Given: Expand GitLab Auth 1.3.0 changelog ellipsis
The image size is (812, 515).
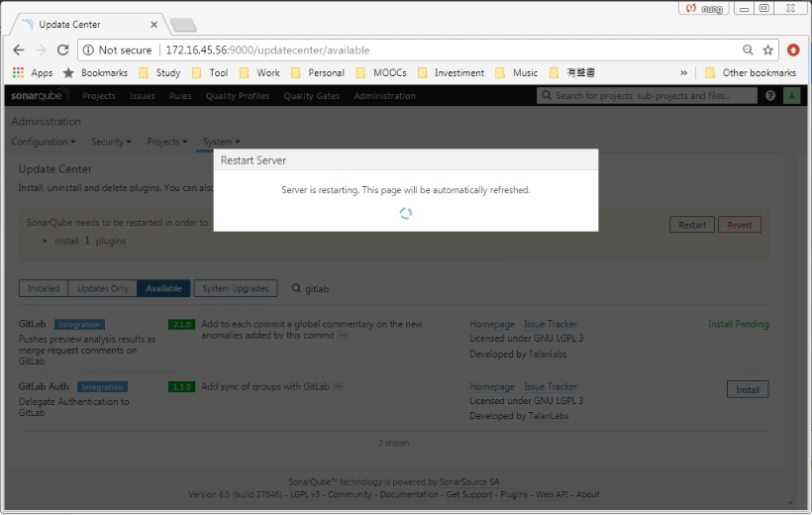Looking at the screenshot, I should point(338,387).
